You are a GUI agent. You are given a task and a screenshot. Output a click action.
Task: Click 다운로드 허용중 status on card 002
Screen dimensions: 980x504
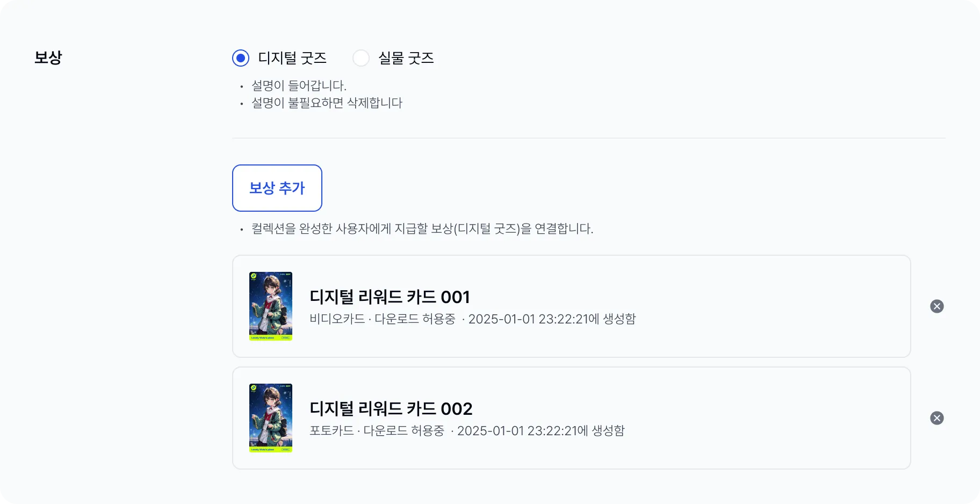pos(404,430)
